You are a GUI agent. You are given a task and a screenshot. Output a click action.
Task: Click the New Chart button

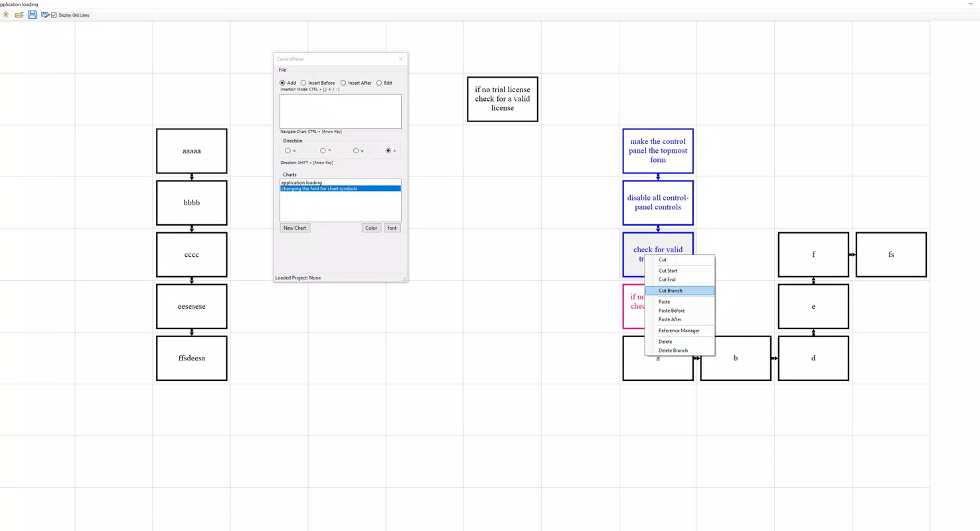pyautogui.click(x=295, y=228)
